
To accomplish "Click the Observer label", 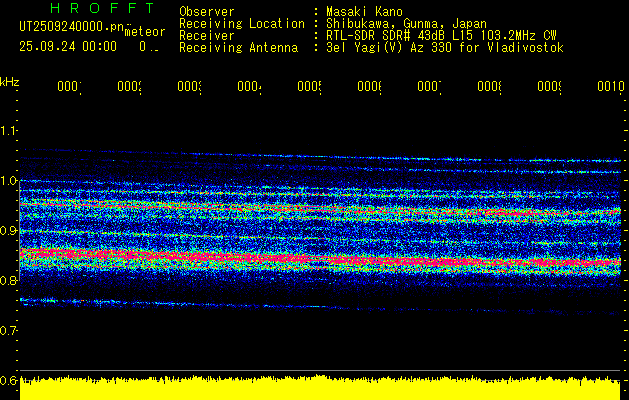I will [207, 12].
